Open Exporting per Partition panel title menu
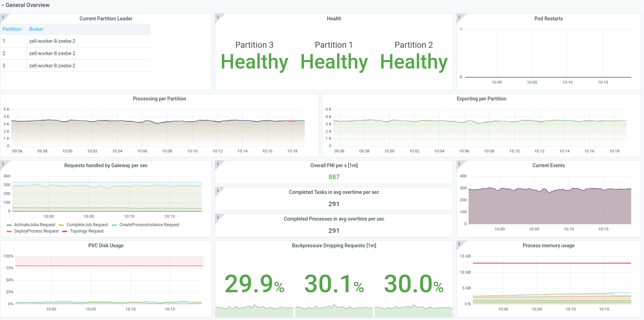 click(x=482, y=99)
